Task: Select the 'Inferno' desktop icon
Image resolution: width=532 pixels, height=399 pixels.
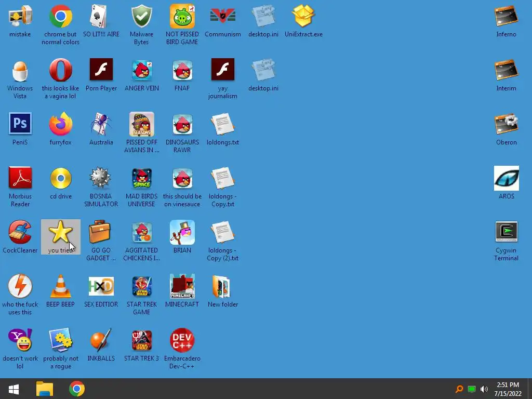Action: coord(506,16)
